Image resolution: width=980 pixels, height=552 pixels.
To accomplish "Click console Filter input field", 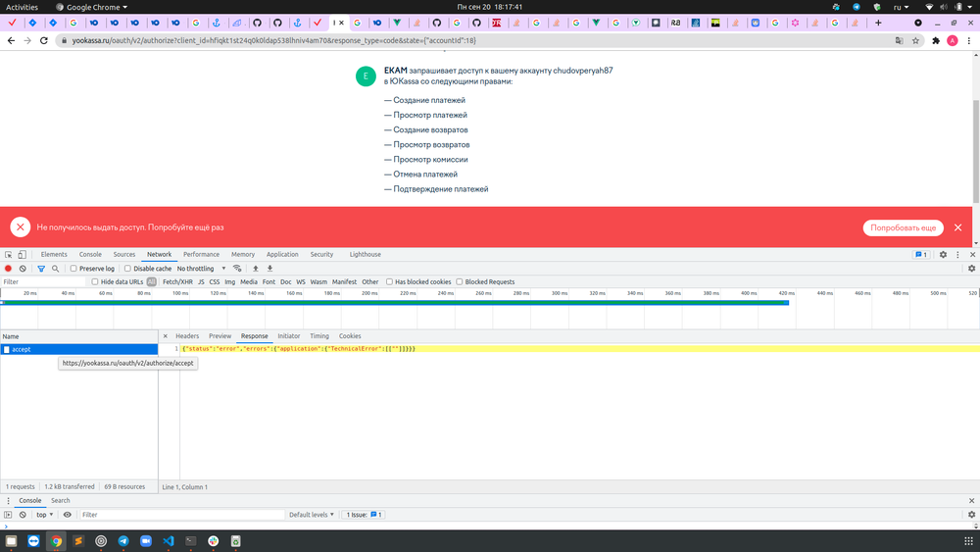I will [182, 515].
